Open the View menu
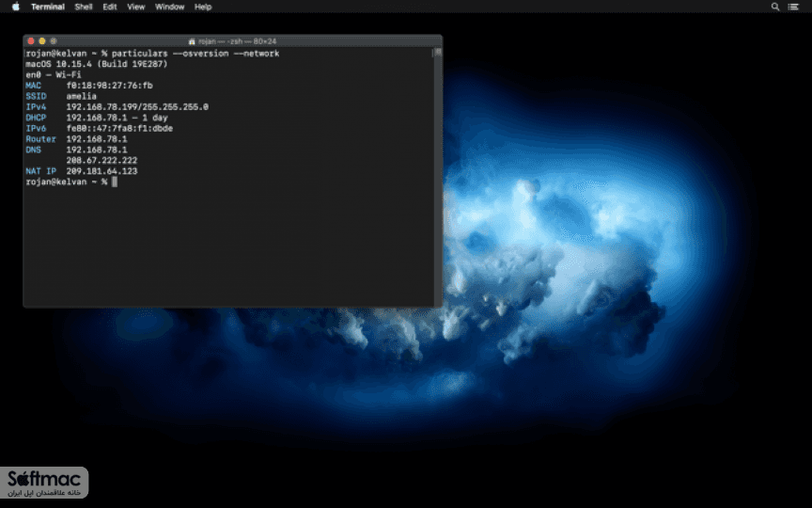 tap(135, 7)
